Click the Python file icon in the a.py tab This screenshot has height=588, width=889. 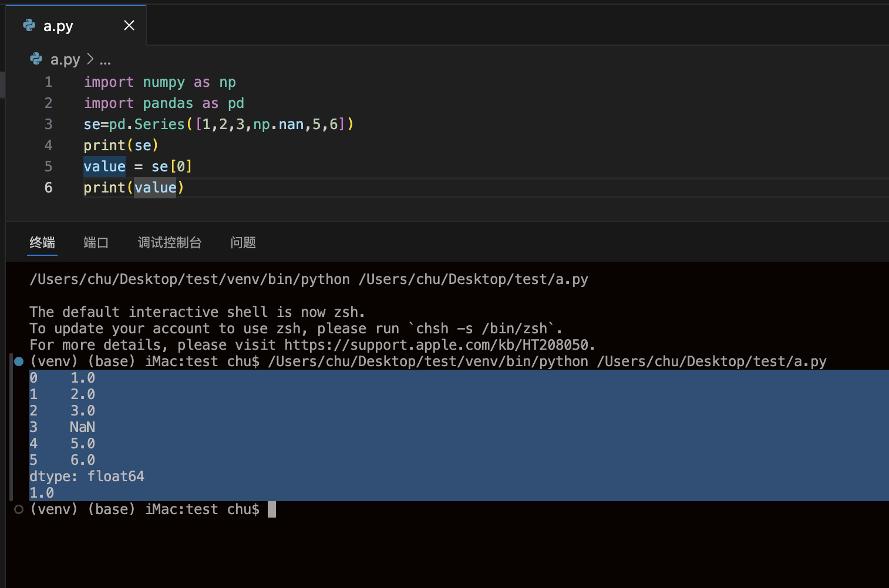(x=29, y=25)
